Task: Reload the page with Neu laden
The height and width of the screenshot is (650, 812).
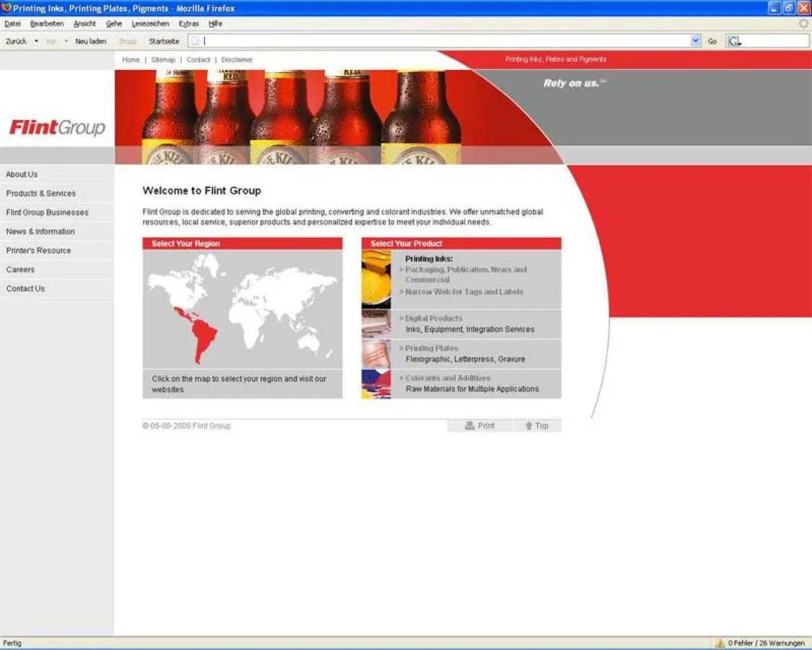Action: click(90, 41)
